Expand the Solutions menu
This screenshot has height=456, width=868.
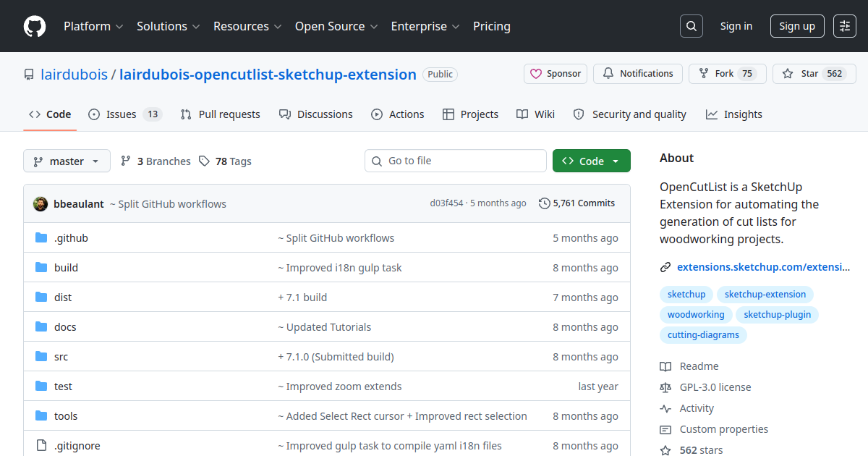(x=168, y=26)
